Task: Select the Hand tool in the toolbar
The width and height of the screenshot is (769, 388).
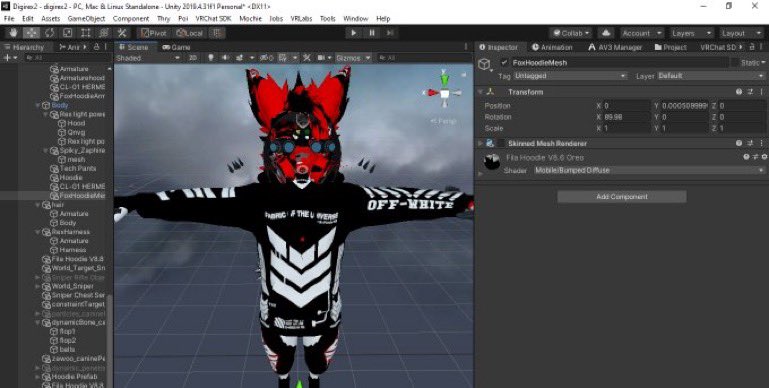Action: [14, 33]
